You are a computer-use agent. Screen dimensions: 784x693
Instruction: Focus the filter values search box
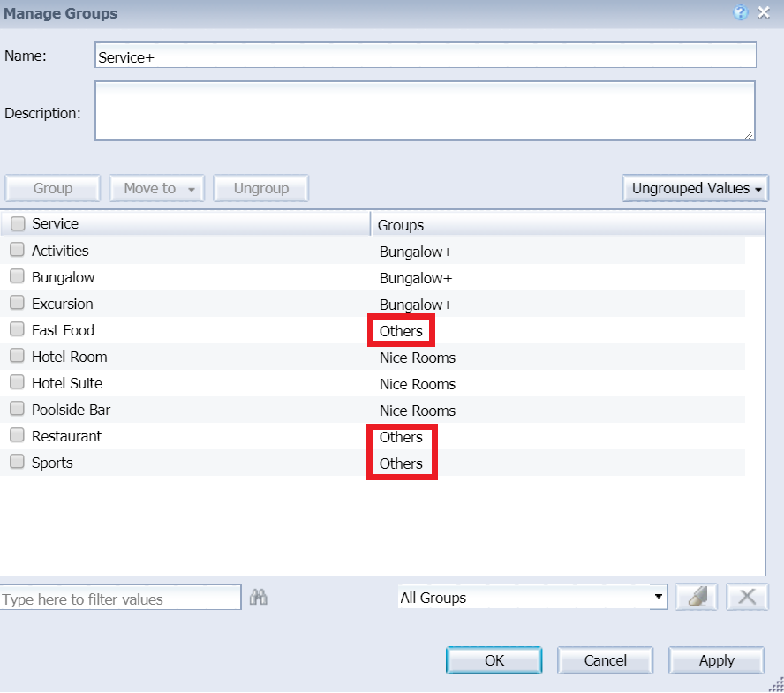click(x=120, y=599)
